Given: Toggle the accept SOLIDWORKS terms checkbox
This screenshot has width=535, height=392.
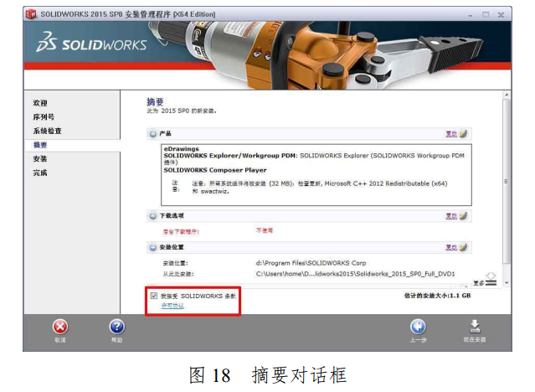Looking at the screenshot, I should coord(154,296).
